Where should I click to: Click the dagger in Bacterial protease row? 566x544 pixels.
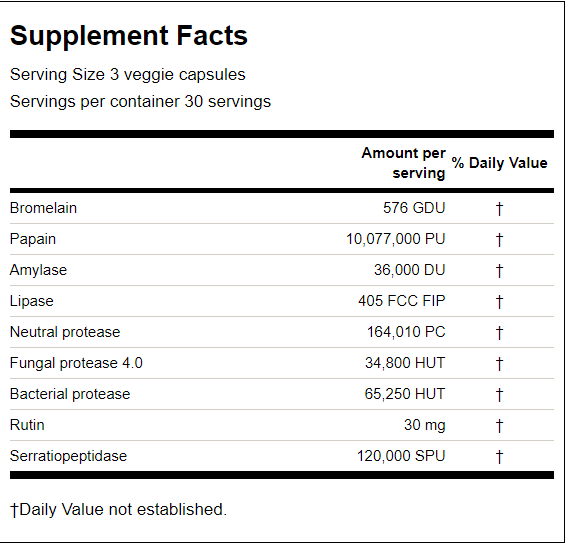click(x=499, y=395)
